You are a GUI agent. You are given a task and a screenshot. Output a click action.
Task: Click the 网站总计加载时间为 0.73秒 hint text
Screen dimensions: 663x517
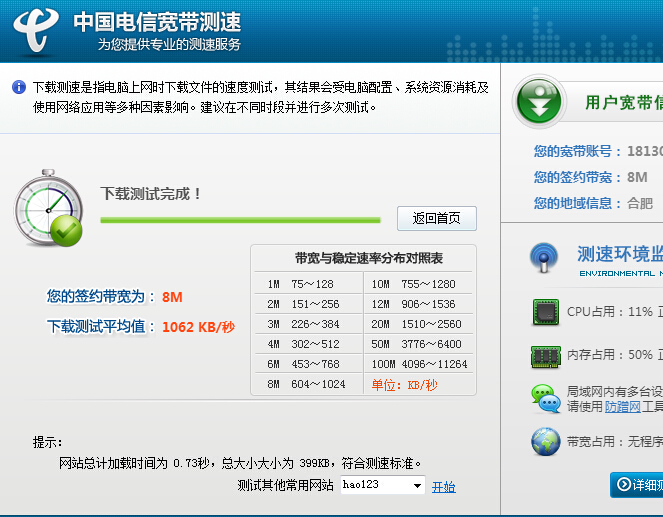click(240, 463)
